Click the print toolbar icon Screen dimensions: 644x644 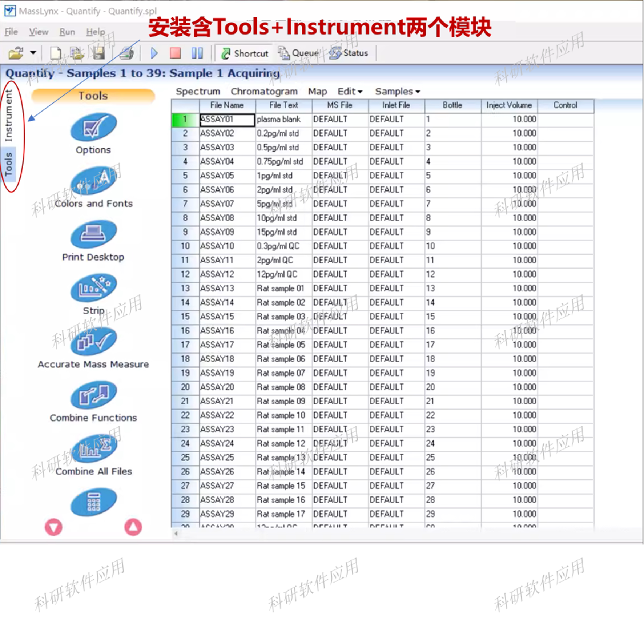click(x=126, y=53)
